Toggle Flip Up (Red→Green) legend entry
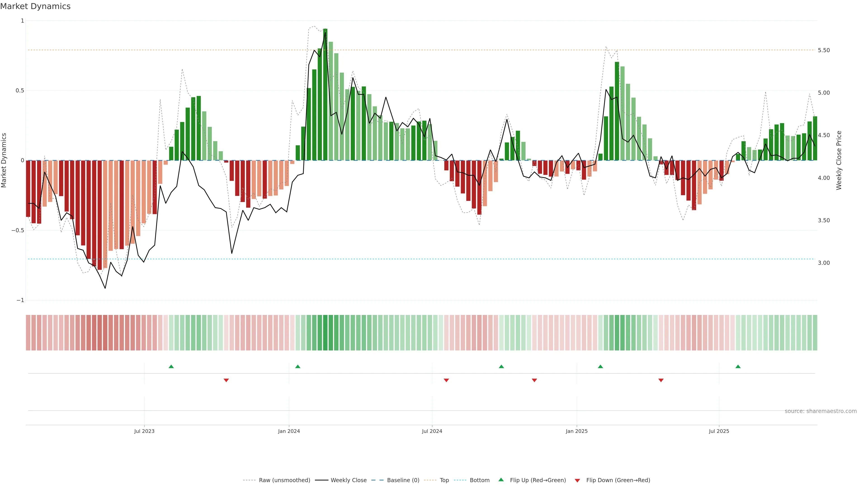 click(538, 480)
